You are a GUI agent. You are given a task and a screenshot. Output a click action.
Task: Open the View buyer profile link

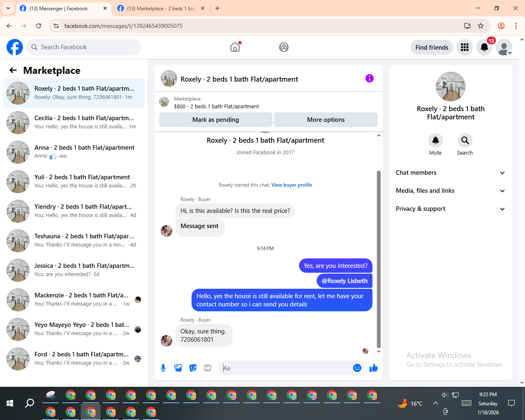292,185
